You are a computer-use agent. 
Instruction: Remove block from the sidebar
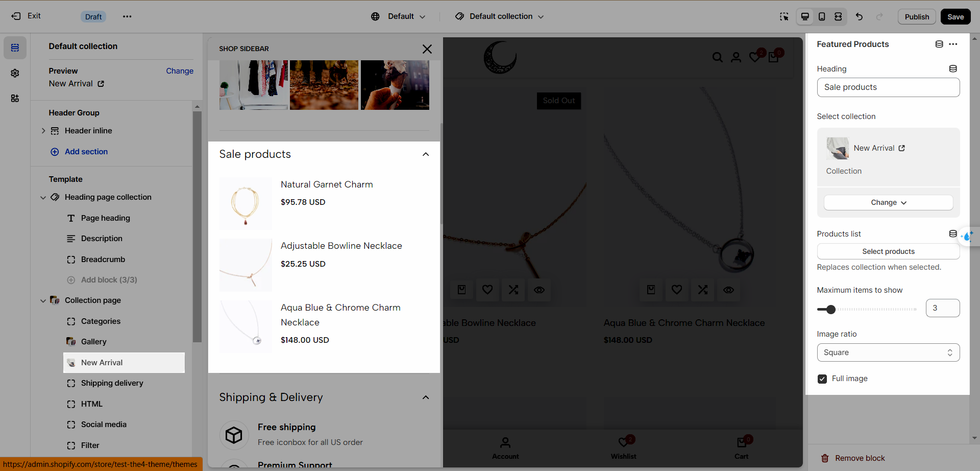pyautogui.click(x=853, y=458)
